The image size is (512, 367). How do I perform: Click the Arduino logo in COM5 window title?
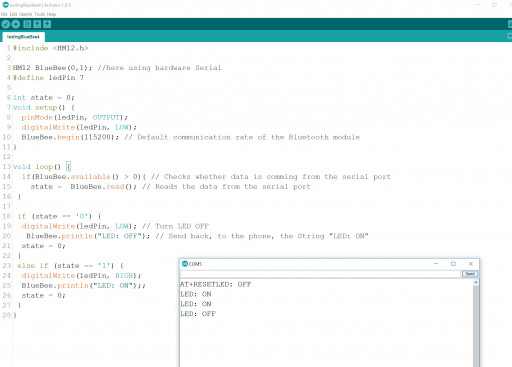click(x=185, y=264)
